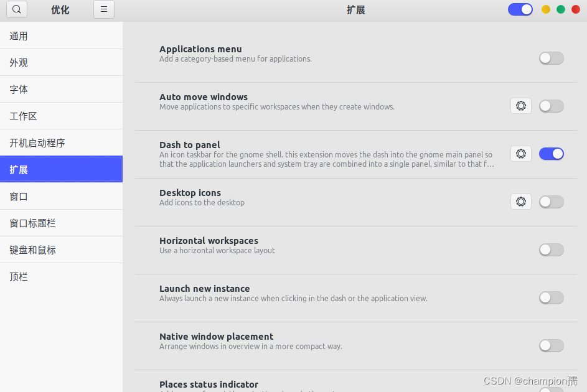Click the 扩展 page title in header
The width and height of the screenshot is (587, 392).
click(x=355, y=10)
